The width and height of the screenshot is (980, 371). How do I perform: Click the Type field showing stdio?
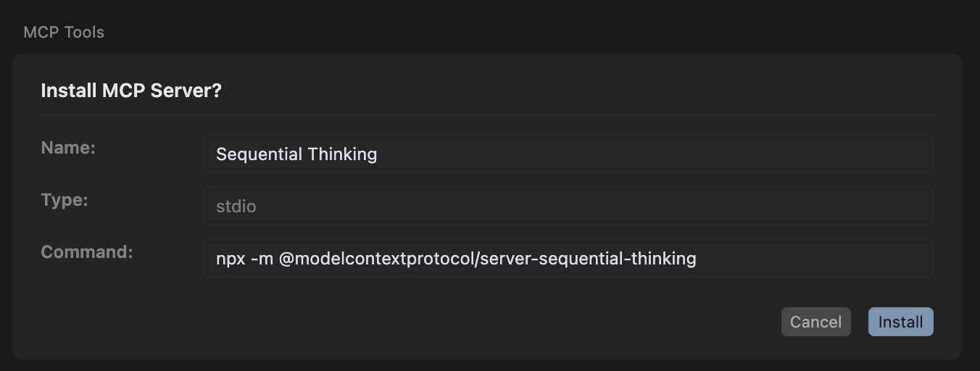[x=568, y=206]
